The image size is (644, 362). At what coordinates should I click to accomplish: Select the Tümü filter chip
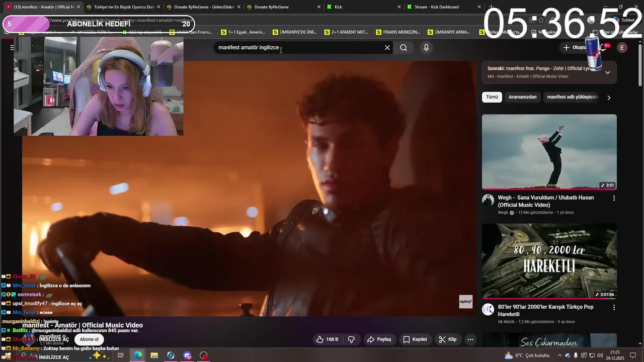click(x=492, y=97)
